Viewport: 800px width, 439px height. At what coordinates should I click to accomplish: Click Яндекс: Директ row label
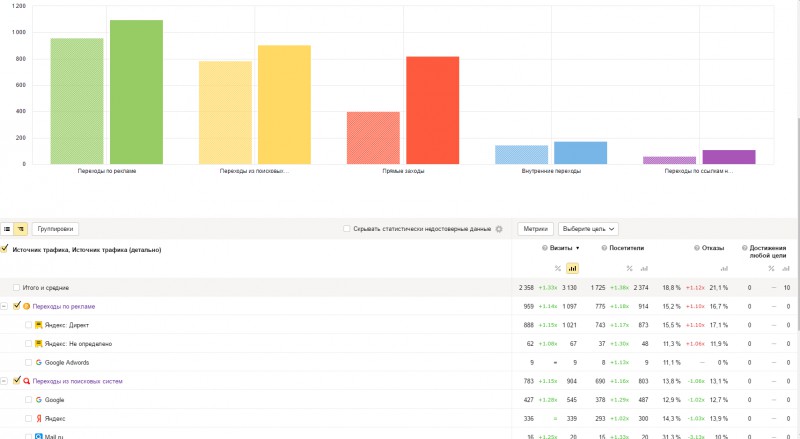(67, 325)
